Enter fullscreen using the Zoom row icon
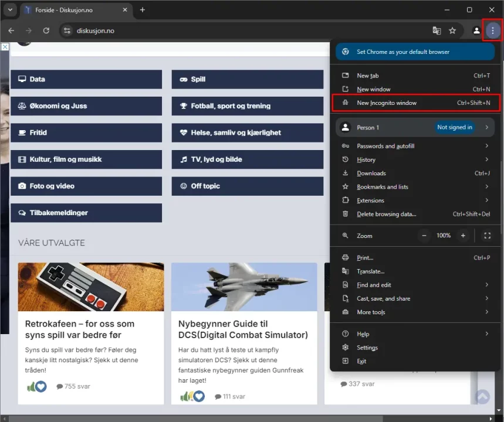 [487, 236]
